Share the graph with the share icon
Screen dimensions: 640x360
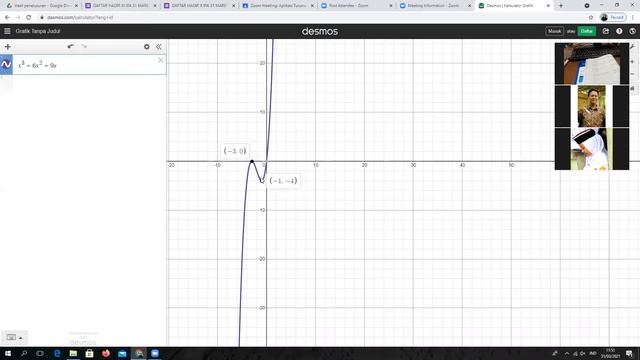coord(606,31)
